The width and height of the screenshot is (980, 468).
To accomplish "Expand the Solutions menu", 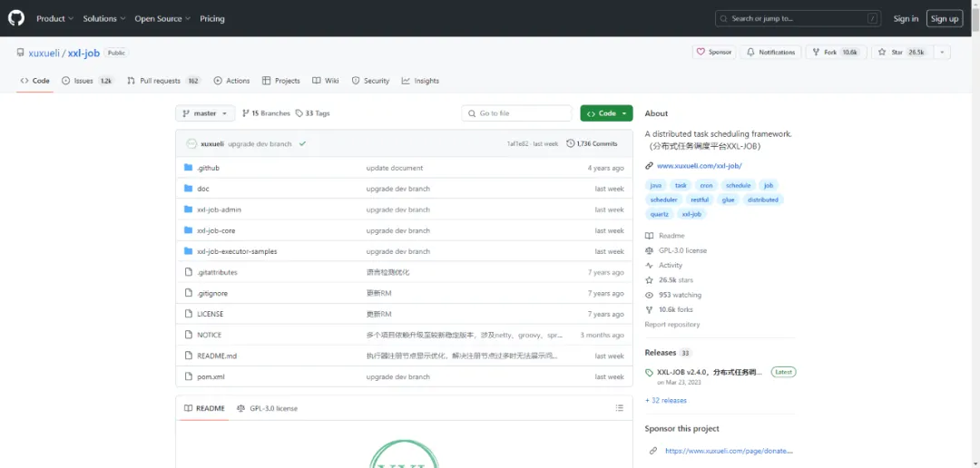I will [x=104, y=19].
